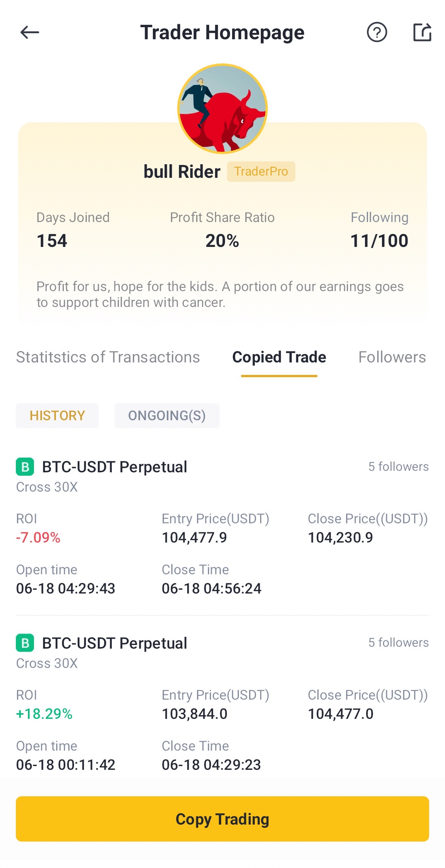The height and width of the screenshot is (868, 445).
Task: Open the bull Rider avatar picture
Action: pos(222,109)
